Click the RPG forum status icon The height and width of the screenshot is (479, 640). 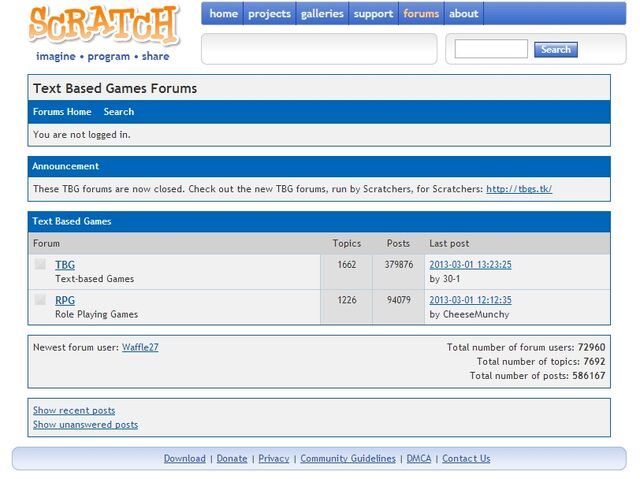pyautogui.click(x=40, y=299)
